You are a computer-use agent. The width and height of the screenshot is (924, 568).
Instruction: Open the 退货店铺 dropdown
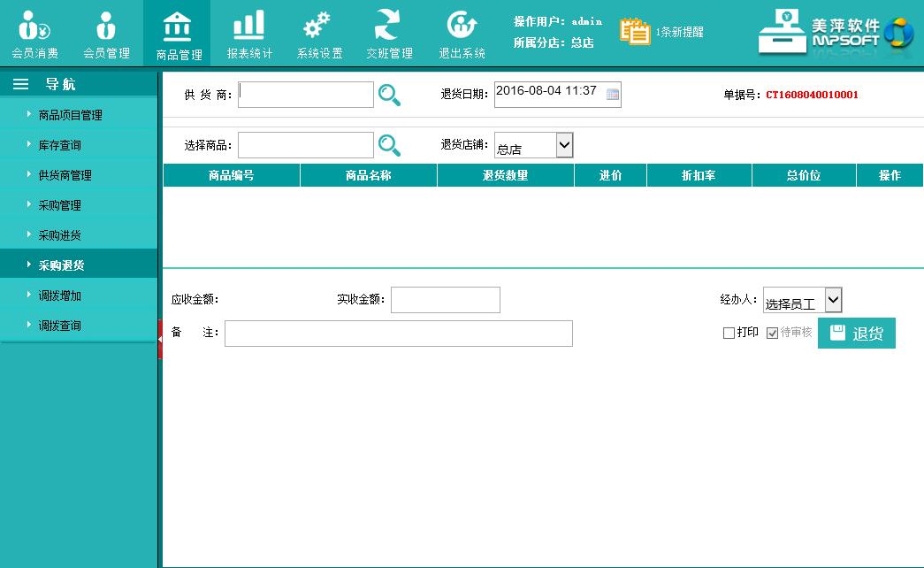[564, 145]
